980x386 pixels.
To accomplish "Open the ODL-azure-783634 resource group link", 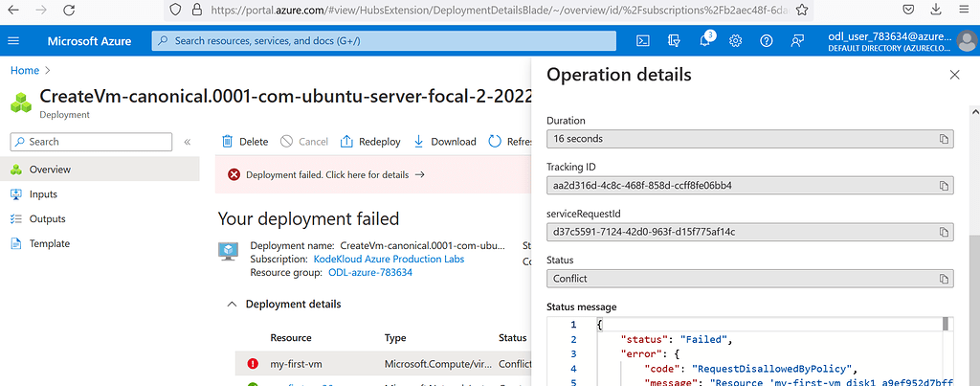I will tap(368, 272).
